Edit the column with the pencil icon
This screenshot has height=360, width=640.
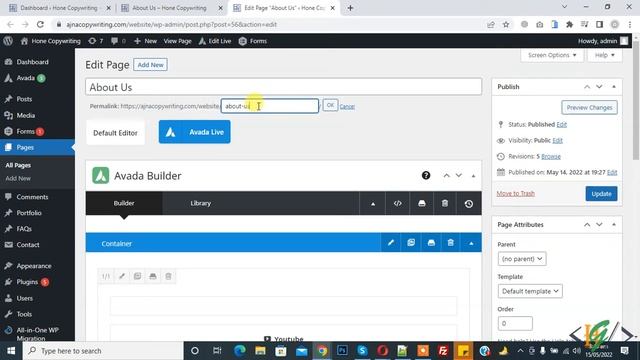pyautogui.click(x=122, y=276)
